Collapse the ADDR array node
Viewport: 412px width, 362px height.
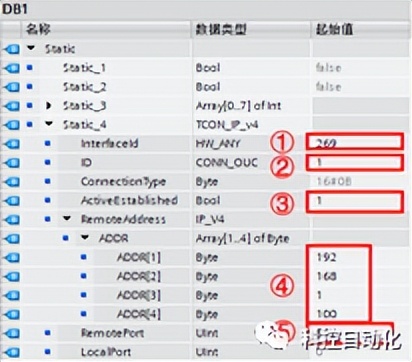point(85,238)
